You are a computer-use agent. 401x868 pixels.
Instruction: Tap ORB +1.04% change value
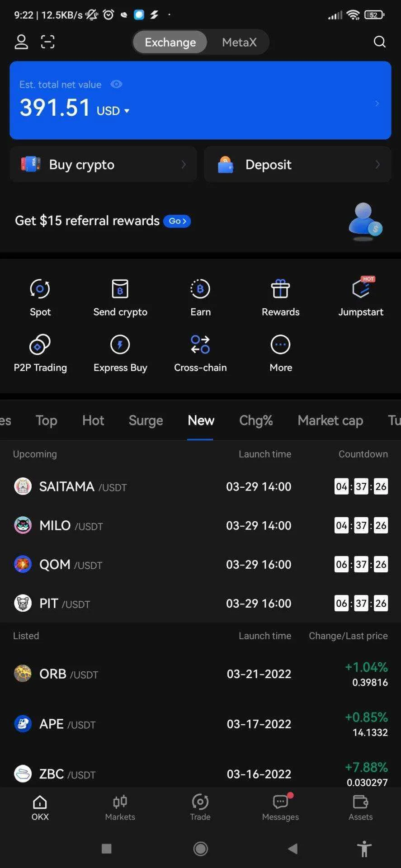(366, 667)
